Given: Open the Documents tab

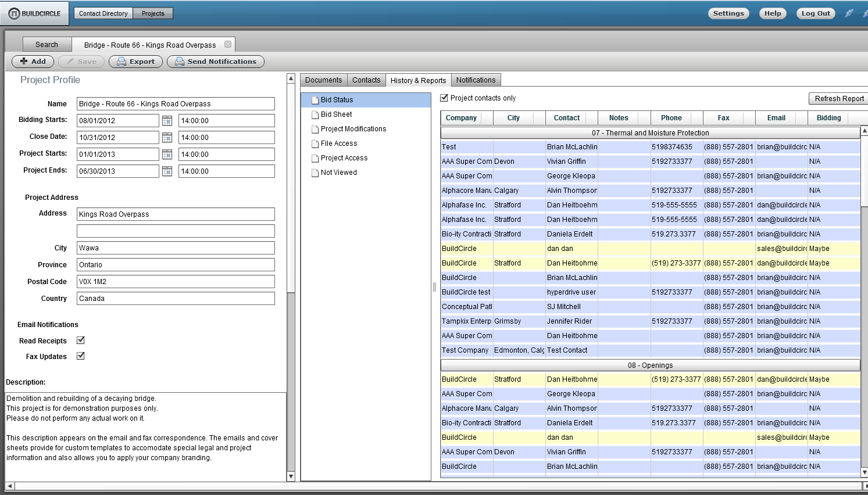Looking at the screenshot, I should tap(324, 80).
